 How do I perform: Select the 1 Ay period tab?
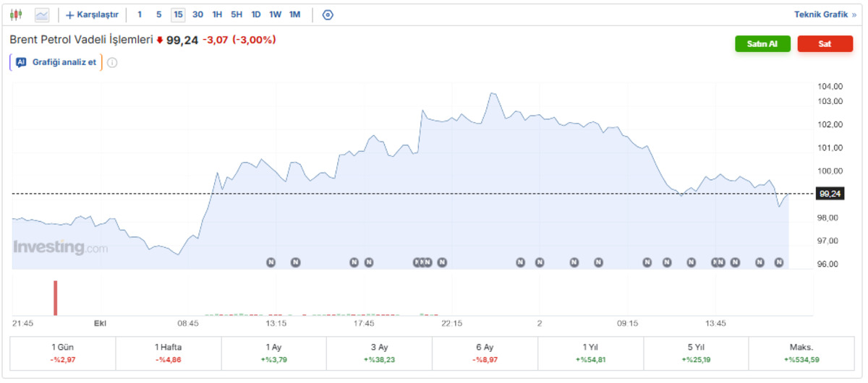274,353
